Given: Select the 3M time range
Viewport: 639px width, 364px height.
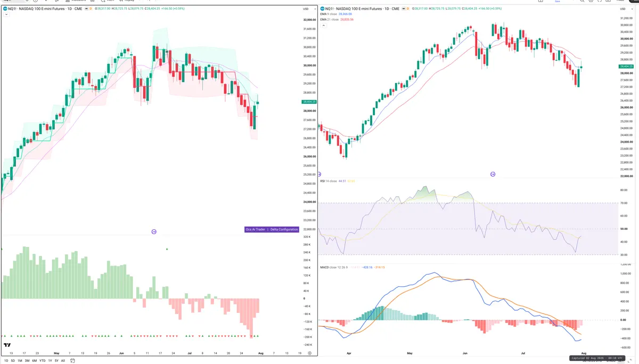Looking at the screenshot, I should [27, 361].
